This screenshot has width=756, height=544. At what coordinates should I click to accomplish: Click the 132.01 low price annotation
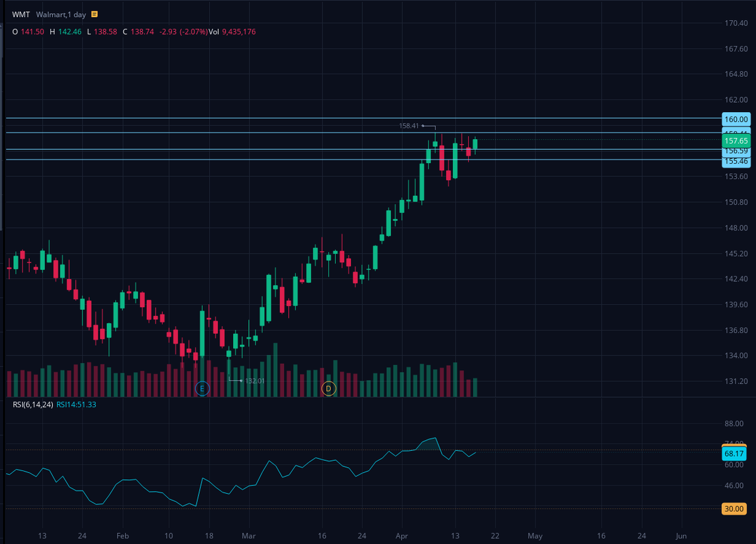tap(255, 381)
